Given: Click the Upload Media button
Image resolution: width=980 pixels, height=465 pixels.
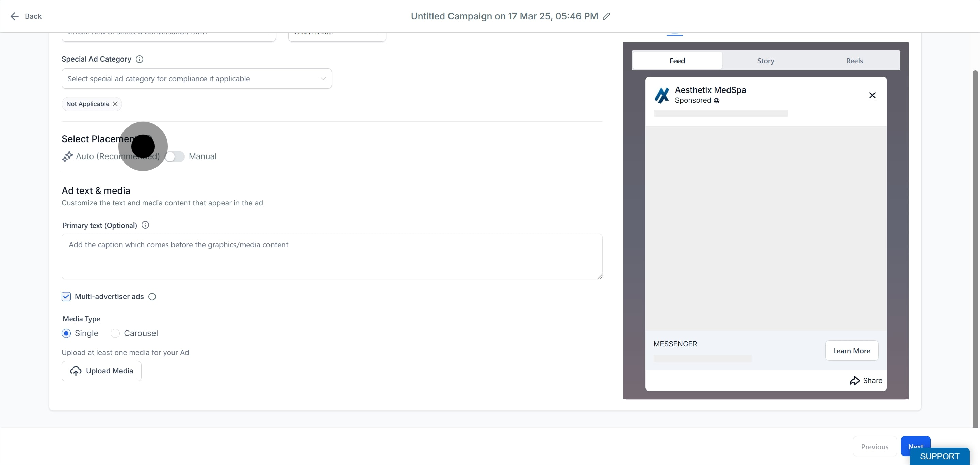Looking at the screenshot, I should (102, 371).
